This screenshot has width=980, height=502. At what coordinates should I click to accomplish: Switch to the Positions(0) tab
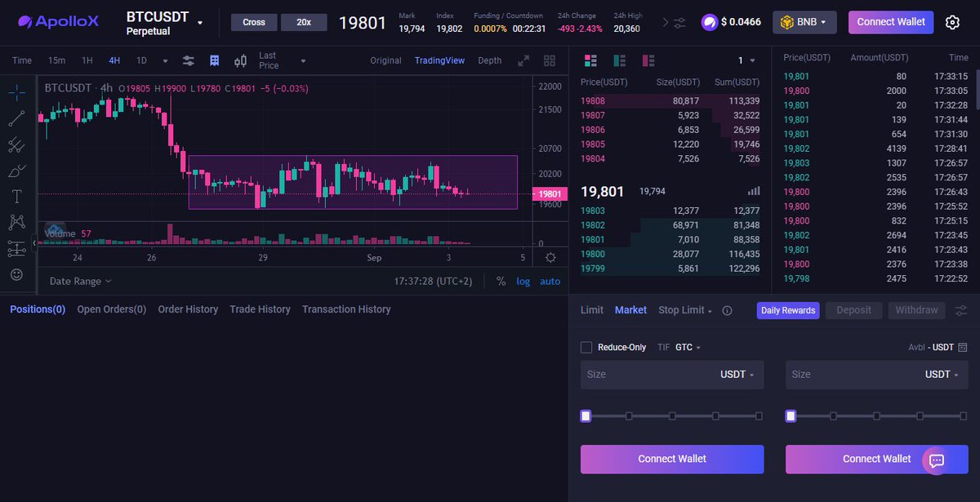click(38, 309)
